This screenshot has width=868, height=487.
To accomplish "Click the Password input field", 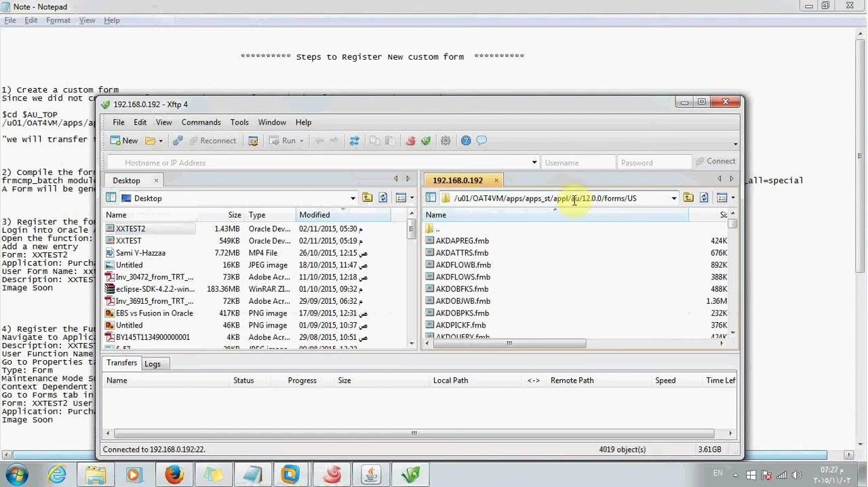I will pos(654,163).
